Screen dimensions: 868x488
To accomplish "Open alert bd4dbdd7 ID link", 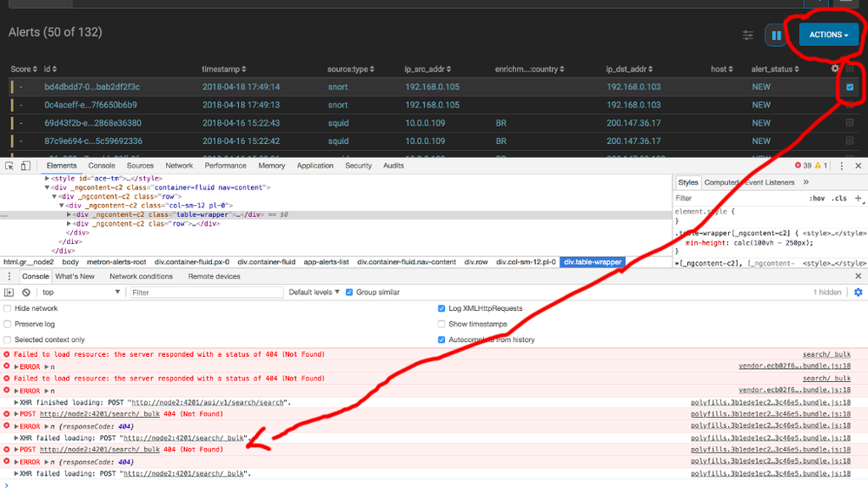I will (92, 87).
